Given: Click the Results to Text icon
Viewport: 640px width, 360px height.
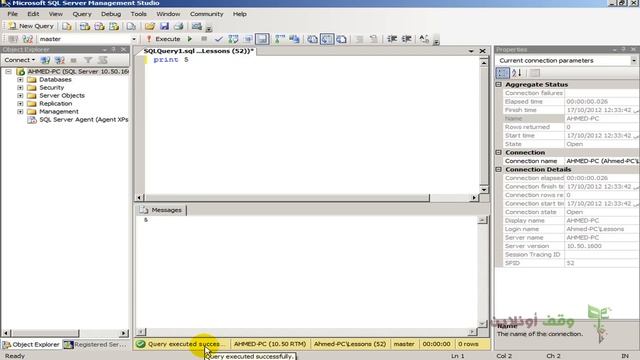Looking at the screenshot, I should tap(313, 39).
